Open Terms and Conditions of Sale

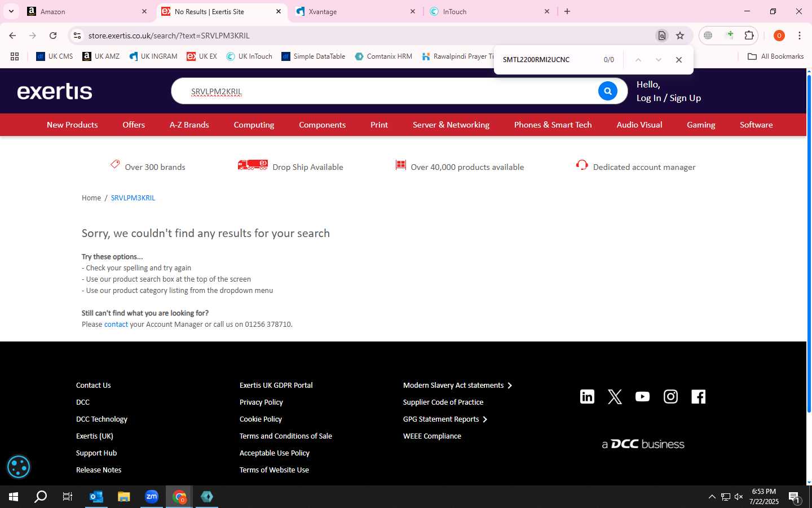click(x=286, y=436)
